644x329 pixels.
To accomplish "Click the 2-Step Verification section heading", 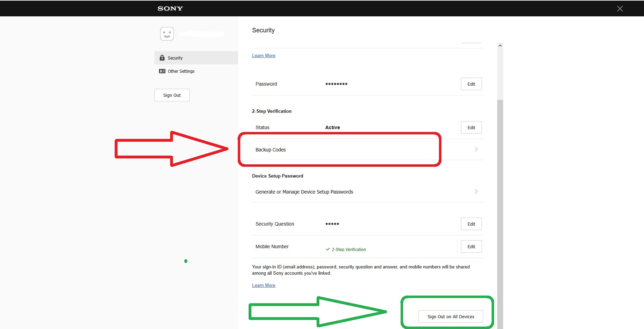I will coord(272,111).
